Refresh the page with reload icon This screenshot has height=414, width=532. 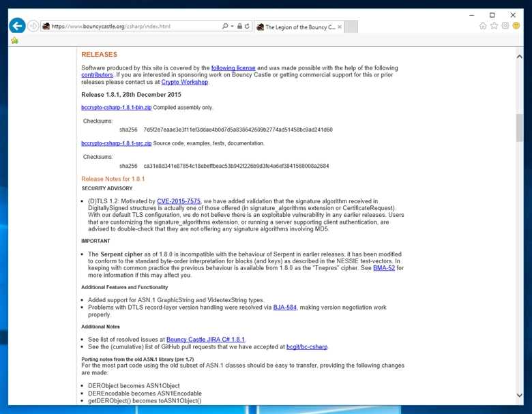248,26
